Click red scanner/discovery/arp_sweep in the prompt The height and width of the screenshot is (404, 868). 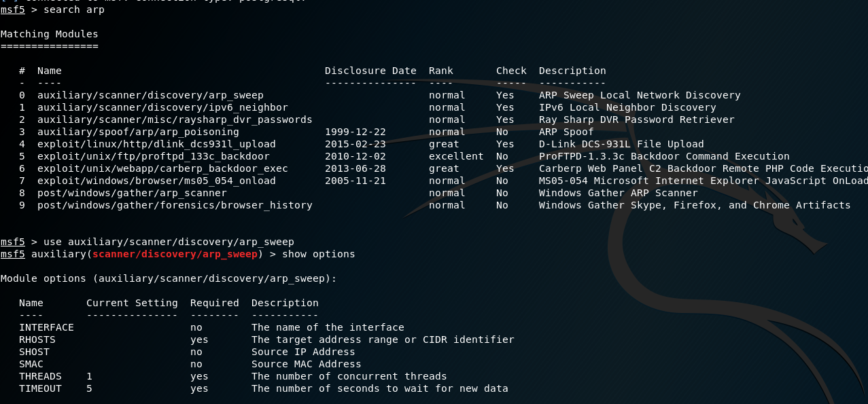[175, 254]
